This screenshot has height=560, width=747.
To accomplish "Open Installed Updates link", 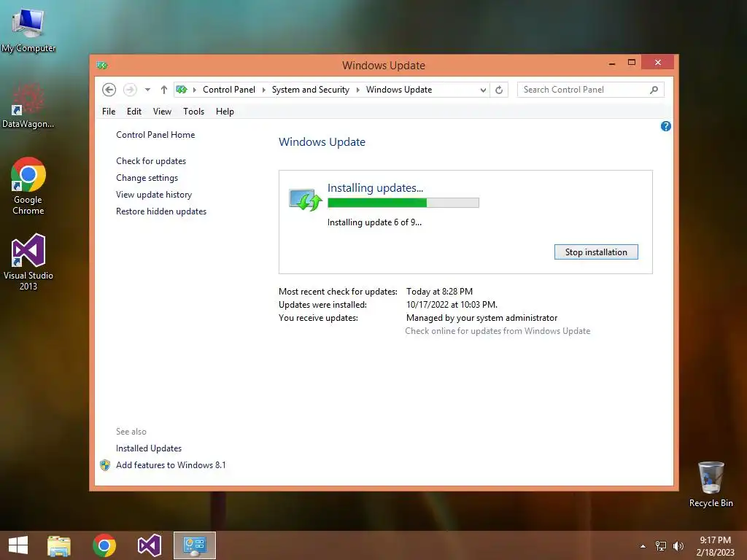I will click(149, 448).
